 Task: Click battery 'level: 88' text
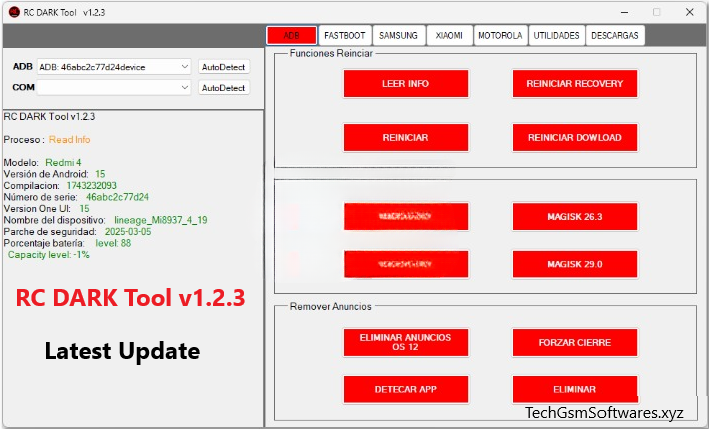(113, 243)
